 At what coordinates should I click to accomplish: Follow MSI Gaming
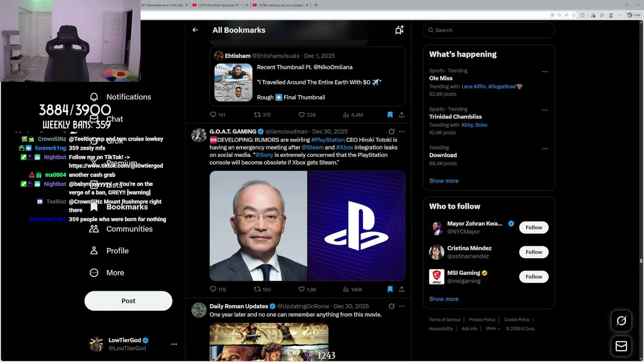534,277
